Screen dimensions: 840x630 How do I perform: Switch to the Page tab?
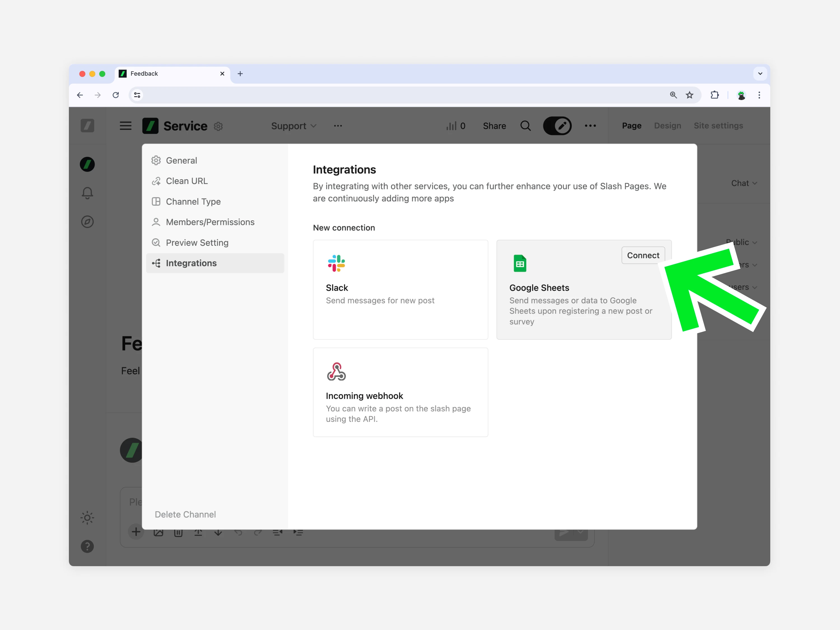pyautogui.click(x=631, y=126)
